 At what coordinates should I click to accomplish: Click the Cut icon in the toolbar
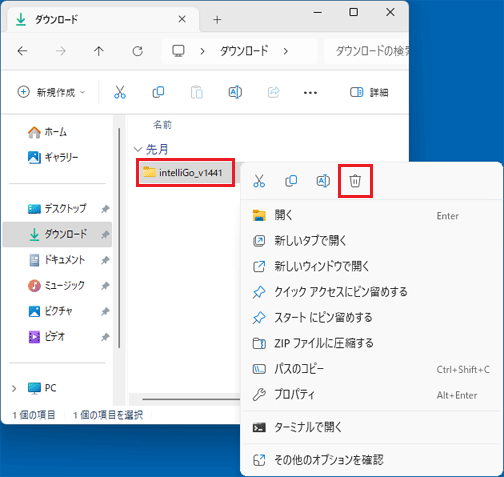(x=120, y=92)
